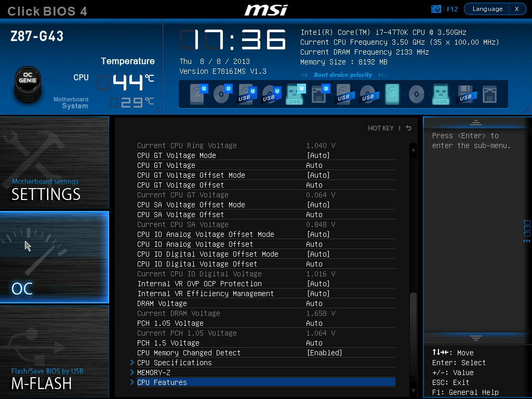Select the last network boot device icon
The width and height of the screenshot is (532, 399).
[489, 94]
